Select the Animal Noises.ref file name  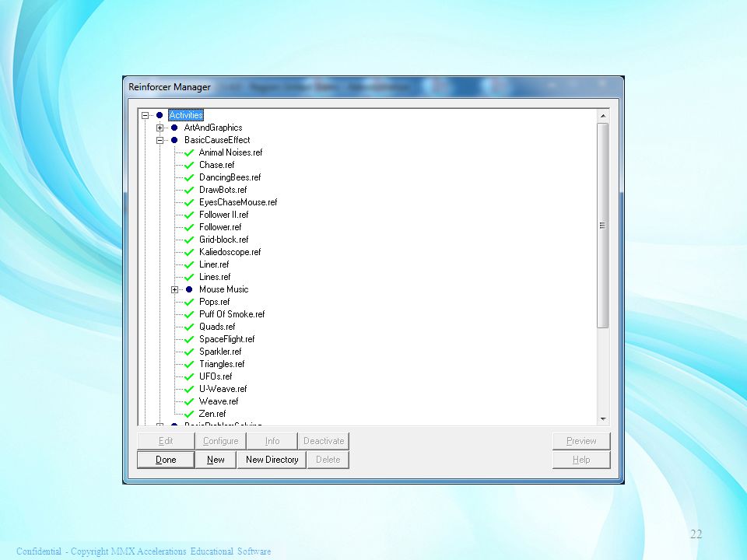[x=230, y=152]
